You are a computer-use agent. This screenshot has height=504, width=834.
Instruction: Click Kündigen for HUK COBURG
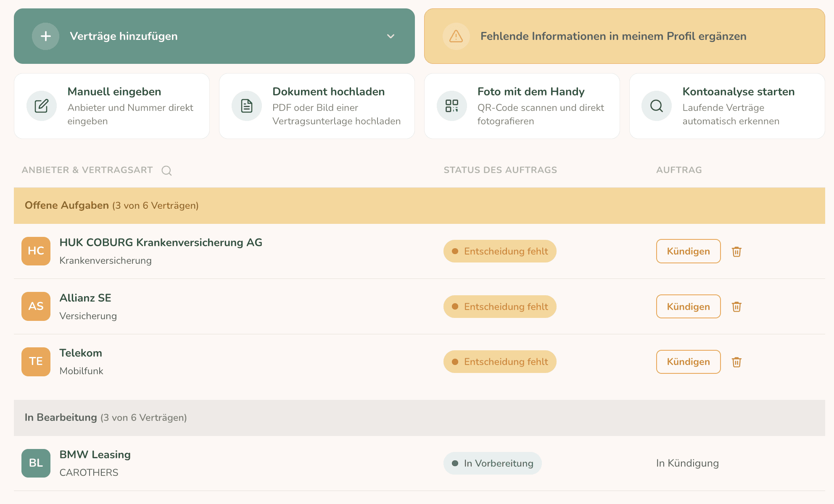click(688, 251)
